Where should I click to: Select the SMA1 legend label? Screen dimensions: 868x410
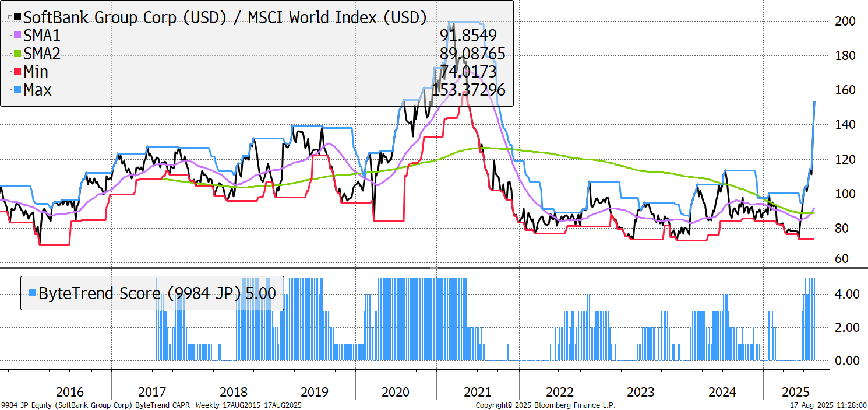point(42,36)
